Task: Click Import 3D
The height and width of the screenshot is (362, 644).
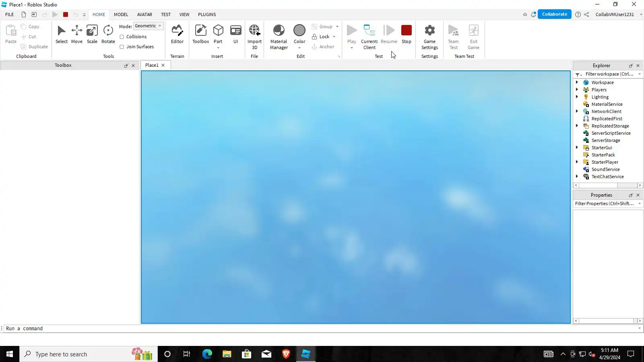Action: pos(254,37)
